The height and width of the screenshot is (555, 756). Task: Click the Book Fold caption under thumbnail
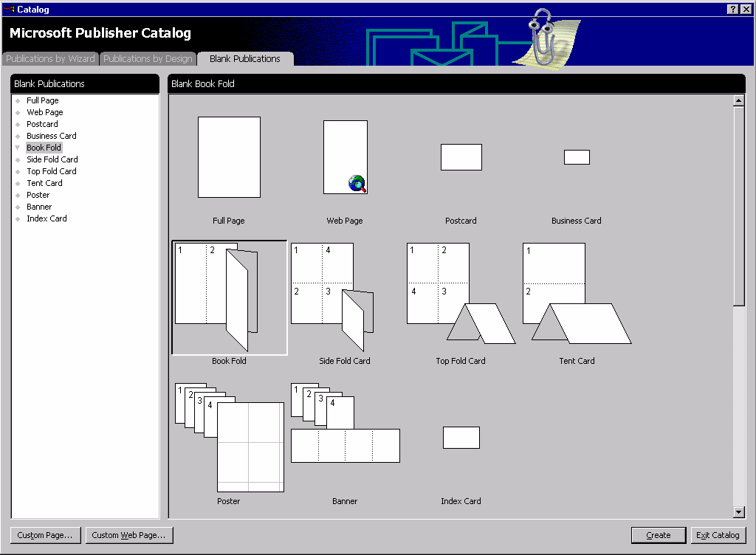point(229,361)
